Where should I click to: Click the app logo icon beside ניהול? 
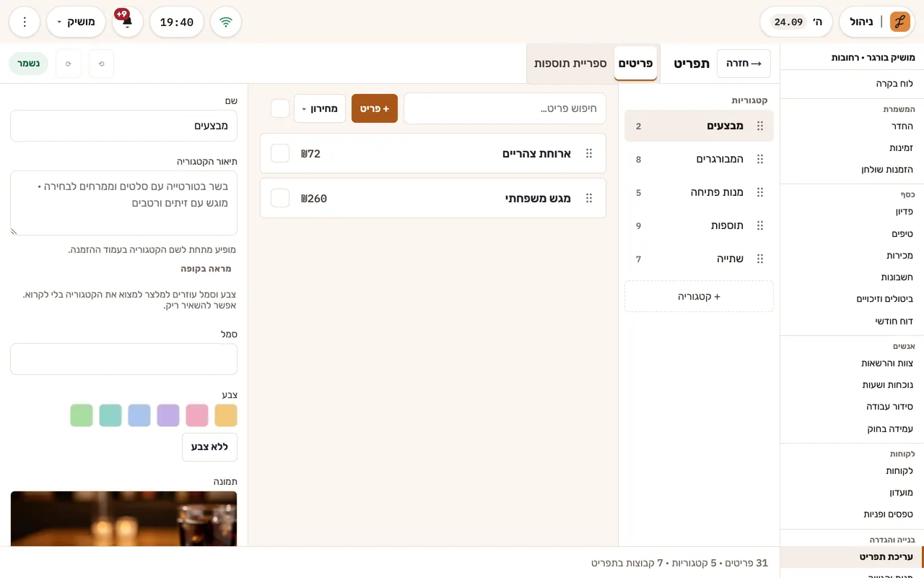(x=899, y=22)
